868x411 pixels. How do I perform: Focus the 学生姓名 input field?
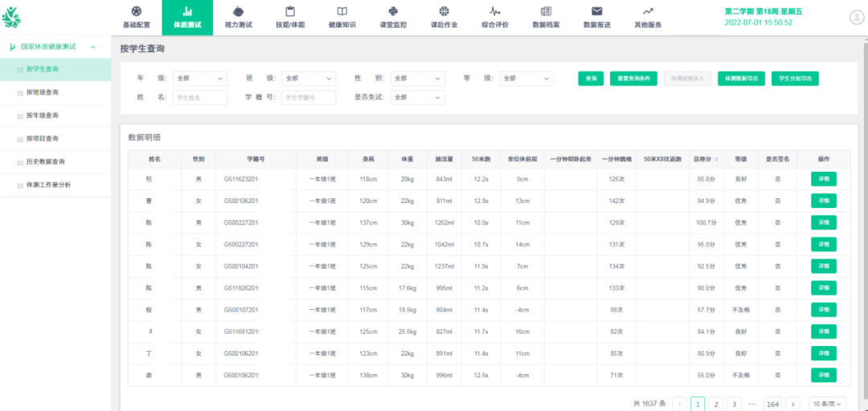coord(200,97)
